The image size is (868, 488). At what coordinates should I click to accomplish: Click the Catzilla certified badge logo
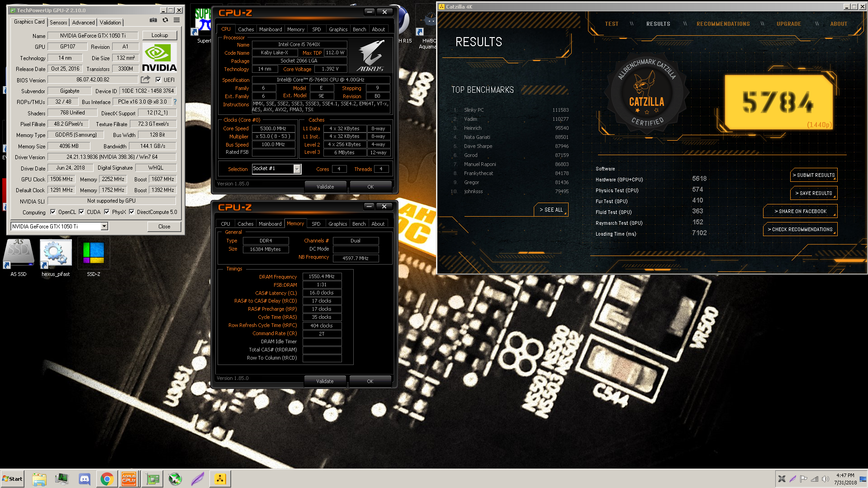(647, 93)
